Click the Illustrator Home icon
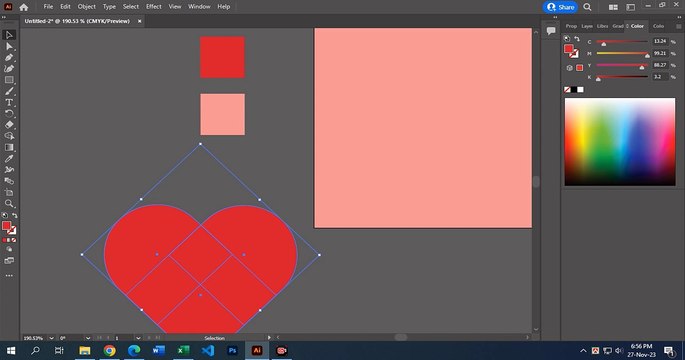This screenshot has width=685, height=360. coord(24,7)
